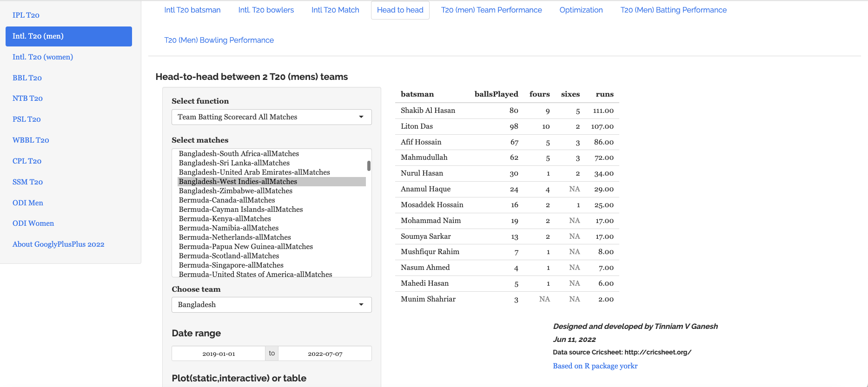Open T20 (men) Team Performance tab
This screenshot has width=868, height=387.
pyautogui.click(x=491, y=10)
